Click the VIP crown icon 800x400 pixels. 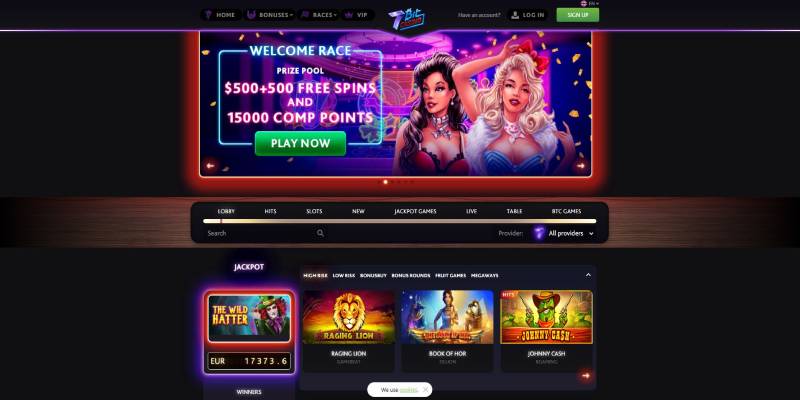pos(349,15)
